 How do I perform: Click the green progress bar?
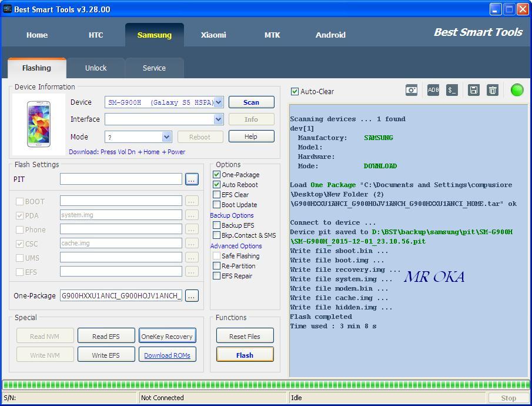pyautogui.click(x=266, y=385)
